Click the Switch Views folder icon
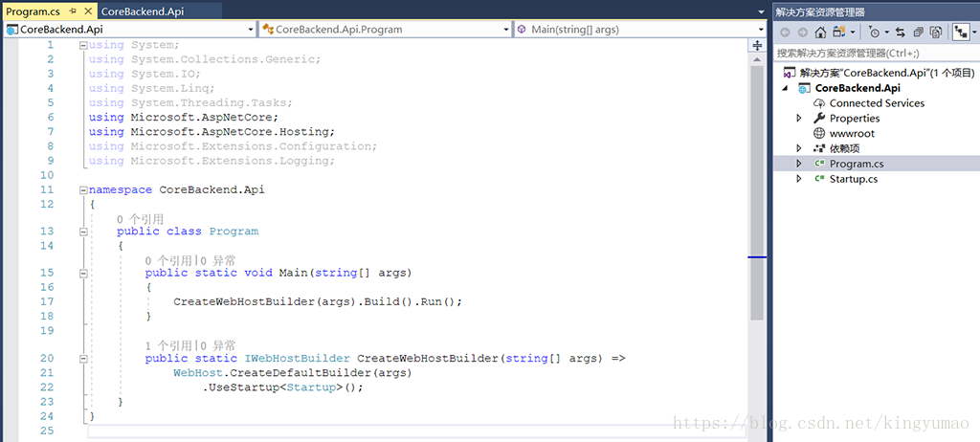980x442 pixels. [838, 33]
